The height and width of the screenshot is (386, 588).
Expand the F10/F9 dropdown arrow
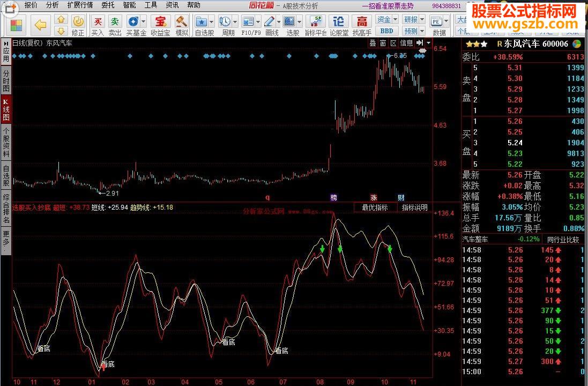tap(258, 21)
